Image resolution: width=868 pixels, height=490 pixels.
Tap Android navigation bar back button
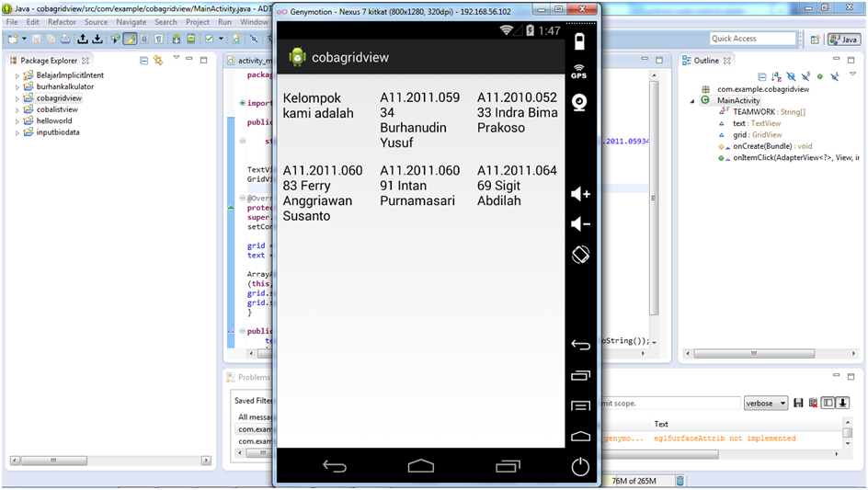[335, 467]
